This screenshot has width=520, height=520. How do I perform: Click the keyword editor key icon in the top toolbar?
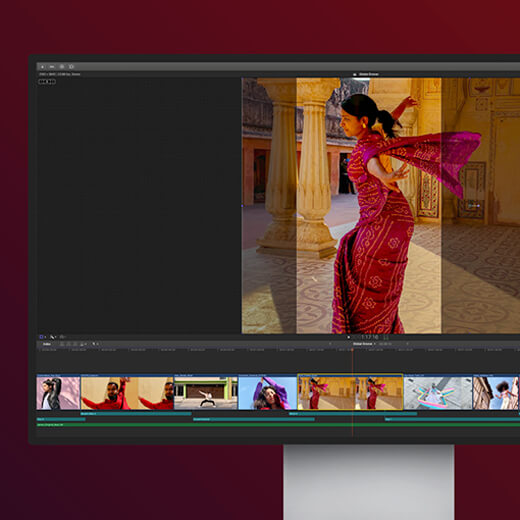tap(52, 67)
